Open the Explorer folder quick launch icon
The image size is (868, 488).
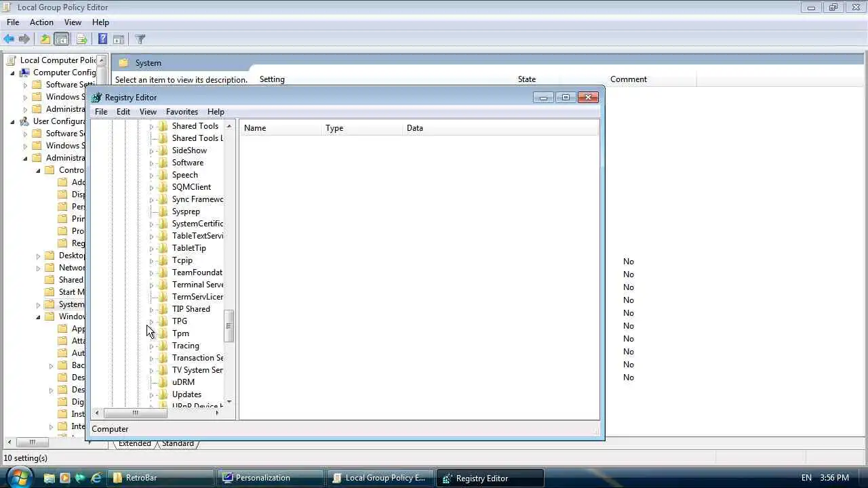49,478
